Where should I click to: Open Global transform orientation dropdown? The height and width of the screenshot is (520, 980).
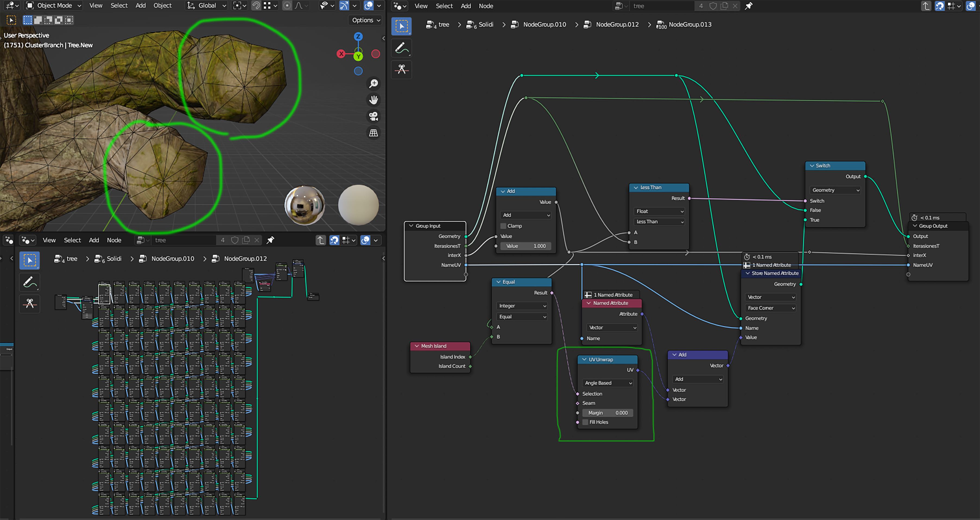(x=207, y=5)
